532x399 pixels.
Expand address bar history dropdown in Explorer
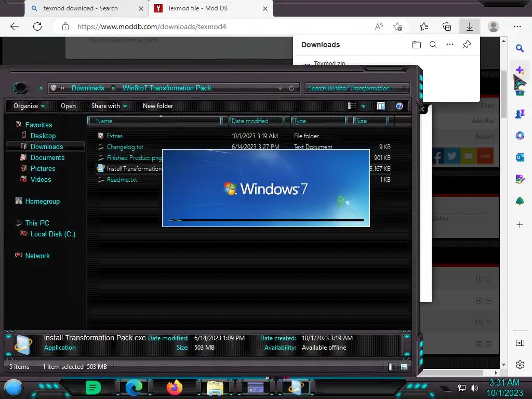[x=280, y=88]
